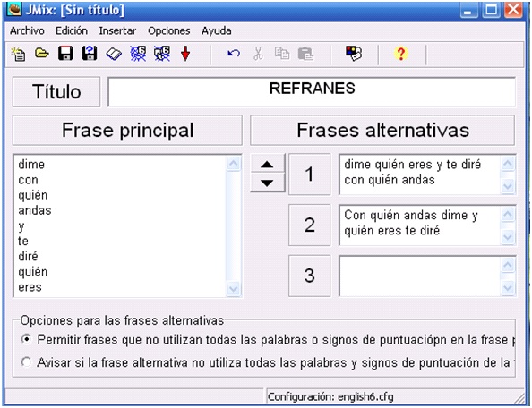Click the Paste clipboard icon
The width and height of the screenshot is (532, 408).
point(305,54)
